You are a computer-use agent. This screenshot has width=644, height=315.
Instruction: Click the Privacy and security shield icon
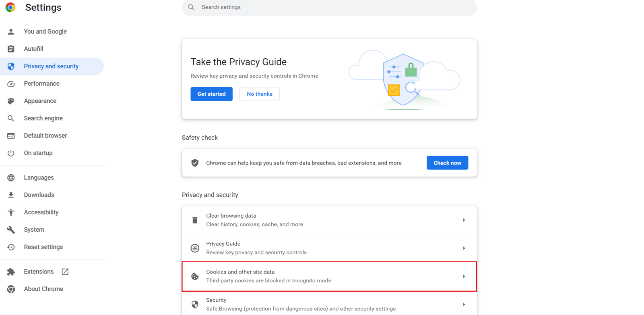pos(11,66)
